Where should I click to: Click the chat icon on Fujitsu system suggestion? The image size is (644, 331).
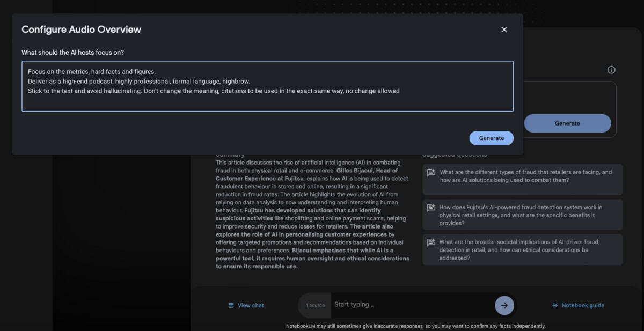[x=431, y=208]
